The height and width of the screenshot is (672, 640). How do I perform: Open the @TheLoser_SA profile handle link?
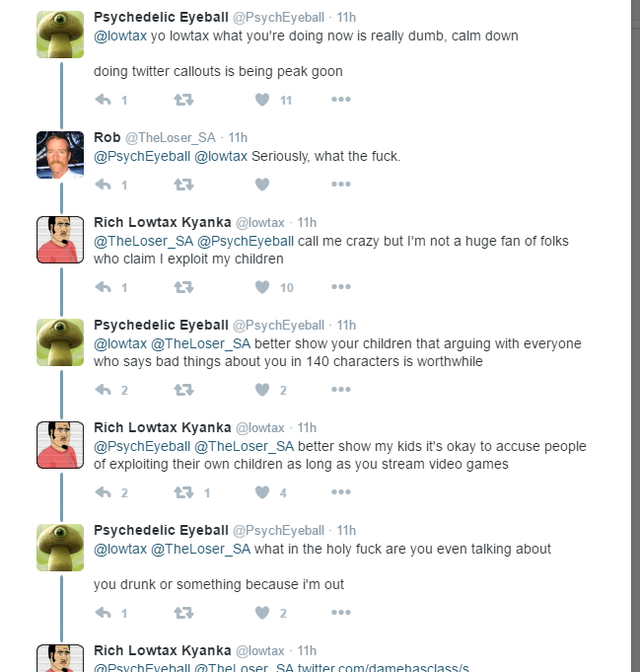tap(170, 137)
